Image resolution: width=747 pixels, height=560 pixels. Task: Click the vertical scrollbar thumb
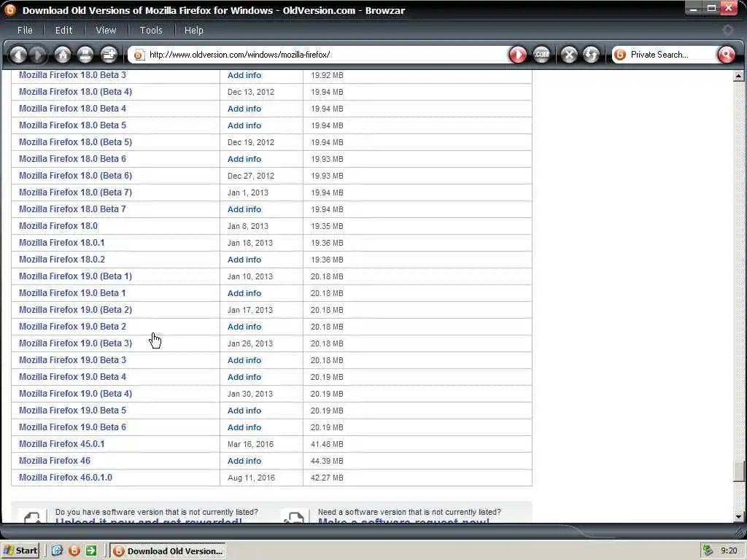[738, 472]
